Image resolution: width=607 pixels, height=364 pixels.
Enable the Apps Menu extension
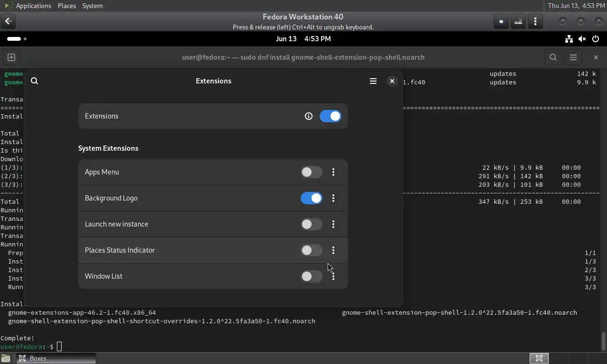pos(312,172)
